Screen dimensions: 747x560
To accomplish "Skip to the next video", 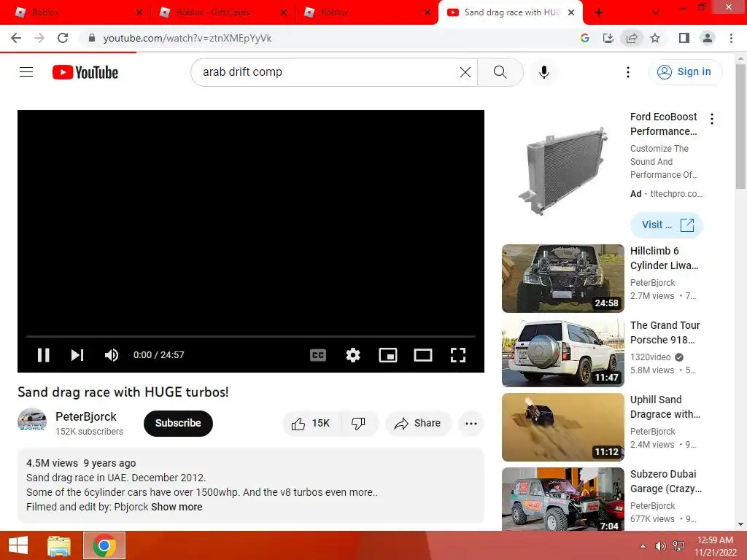I will [77, 355].
